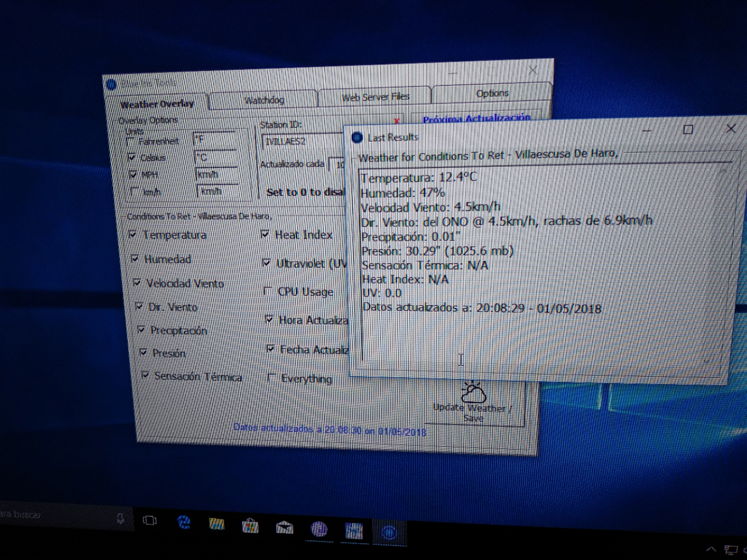
Task: Click the Celsius unit label field
Action: [x=215, y=157]
